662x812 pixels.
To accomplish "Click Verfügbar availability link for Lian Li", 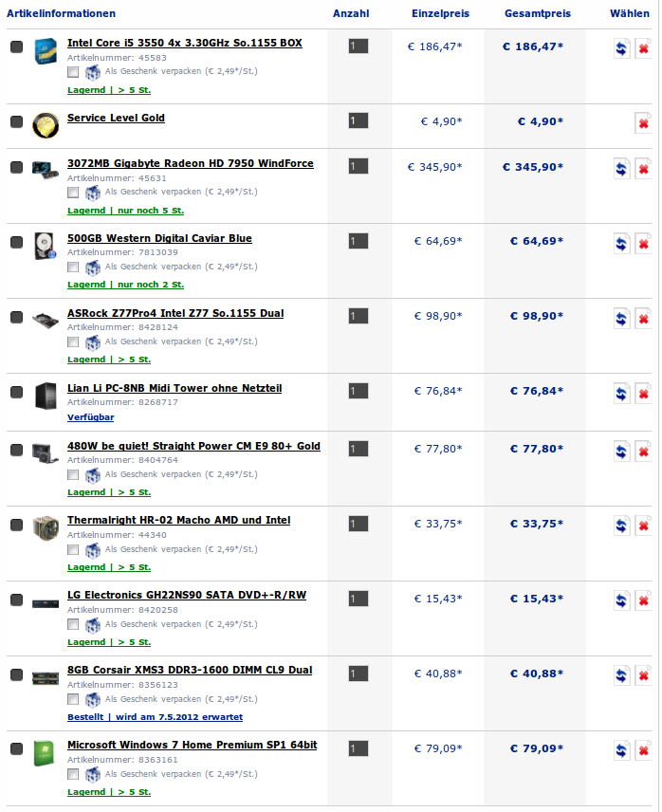I will [x=91, y=417].
